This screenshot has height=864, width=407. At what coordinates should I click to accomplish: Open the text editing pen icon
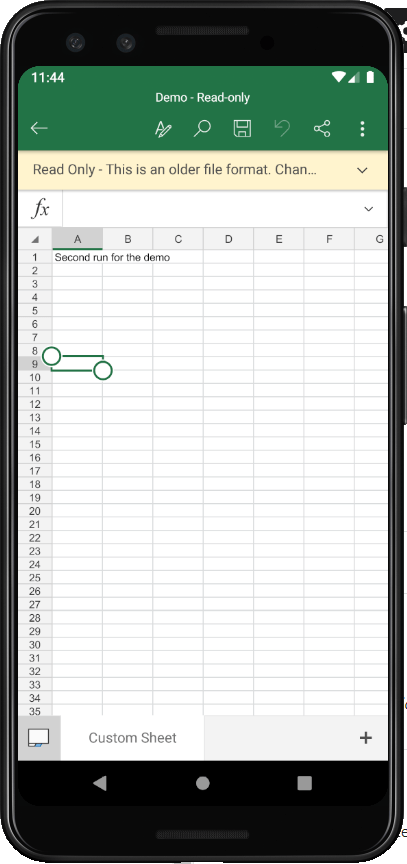163,129
